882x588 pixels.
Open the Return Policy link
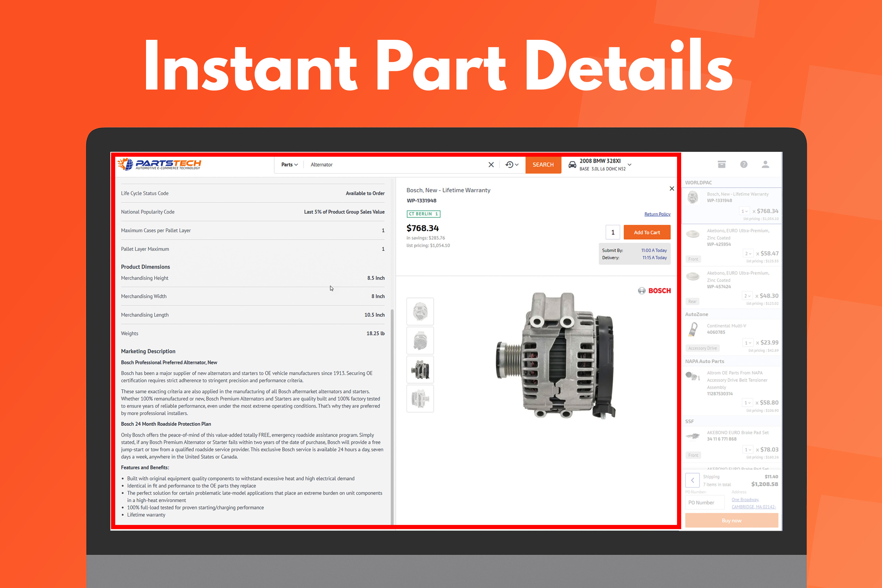click(x=657, y=214)
